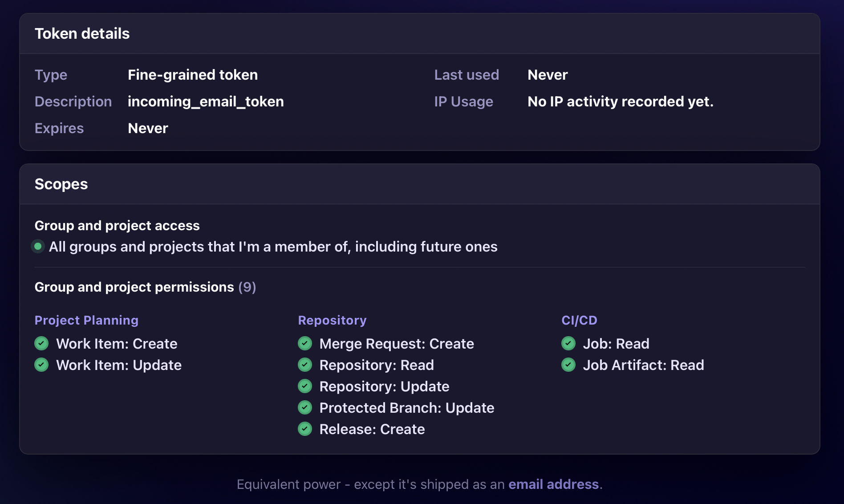Click the CI/CD category heading
844x504 pixels.
(579, 320)
